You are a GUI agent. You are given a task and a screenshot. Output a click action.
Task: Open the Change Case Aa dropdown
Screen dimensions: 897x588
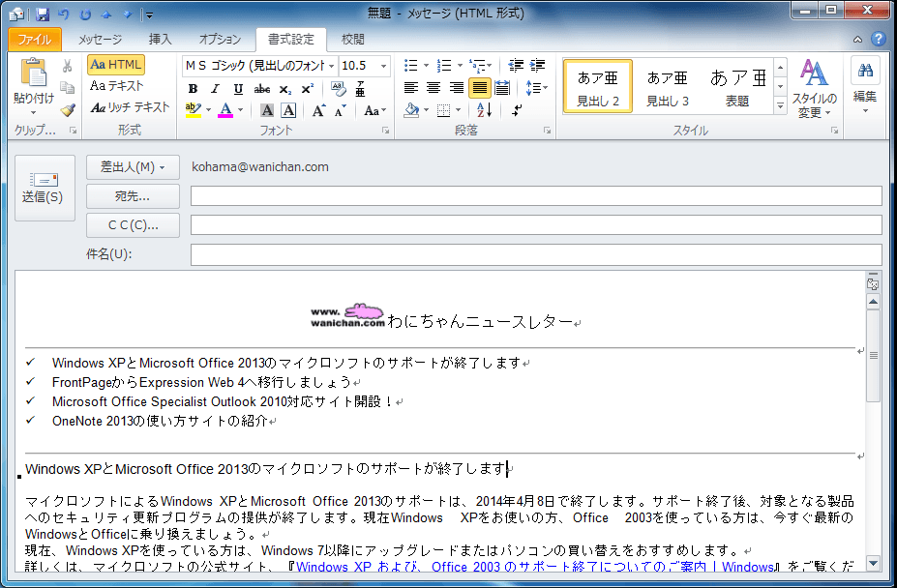375,110
